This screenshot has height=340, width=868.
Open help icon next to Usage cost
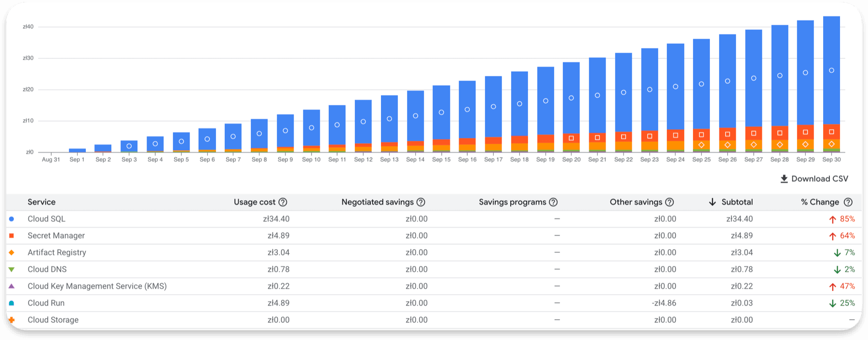click(283, 202)
